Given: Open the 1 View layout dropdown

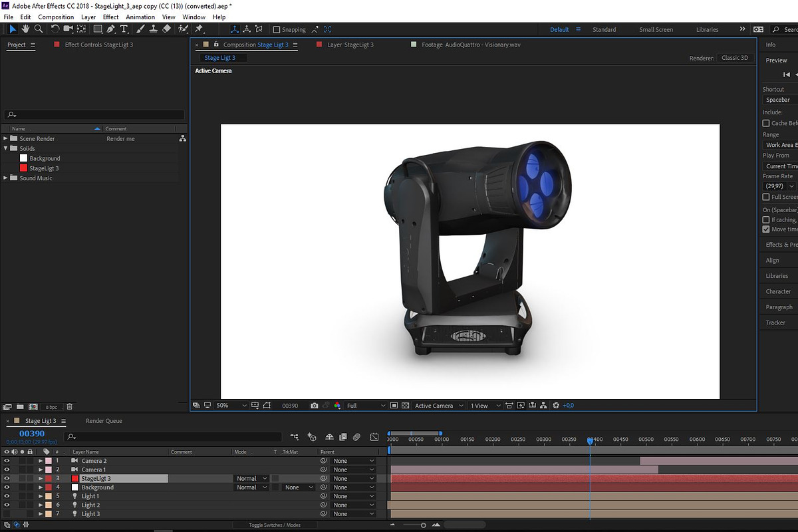Looking at the screenshot, I should click(484, 406).
